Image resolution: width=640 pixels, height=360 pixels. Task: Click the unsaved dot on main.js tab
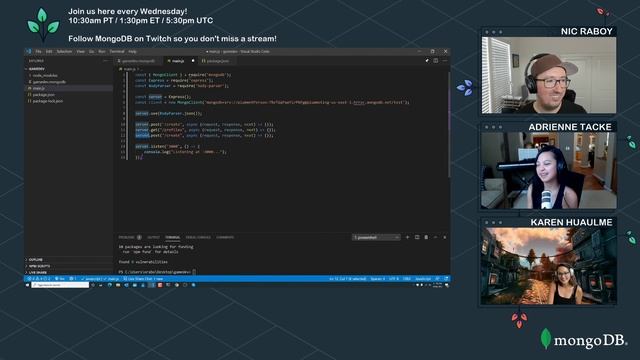193,61
